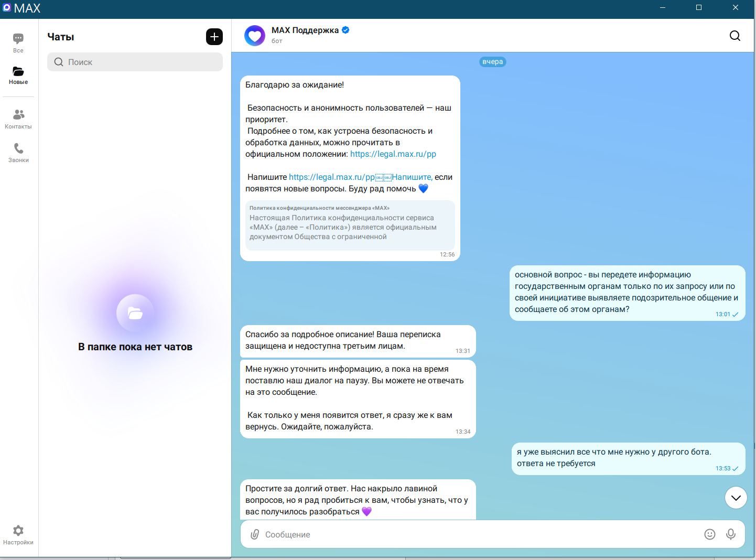Jump to latest message with down arrow
Viewport: 756px width, 560px height.
[x=736, y=498]
